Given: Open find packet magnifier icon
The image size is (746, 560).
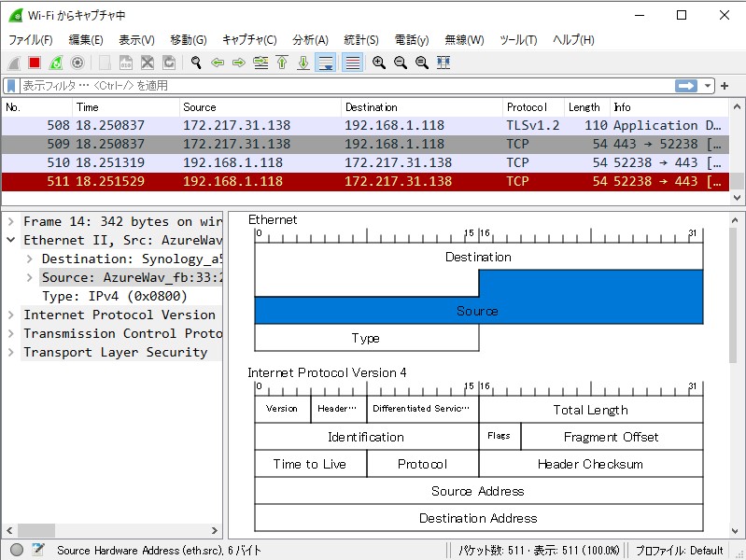Looking at the screenshot, I should 195,63.
